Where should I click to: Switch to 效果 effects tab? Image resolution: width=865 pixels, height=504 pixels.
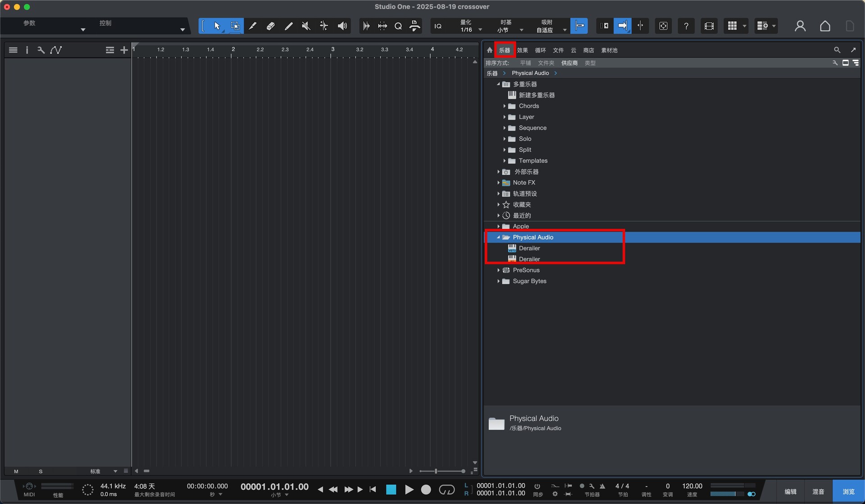523,50
